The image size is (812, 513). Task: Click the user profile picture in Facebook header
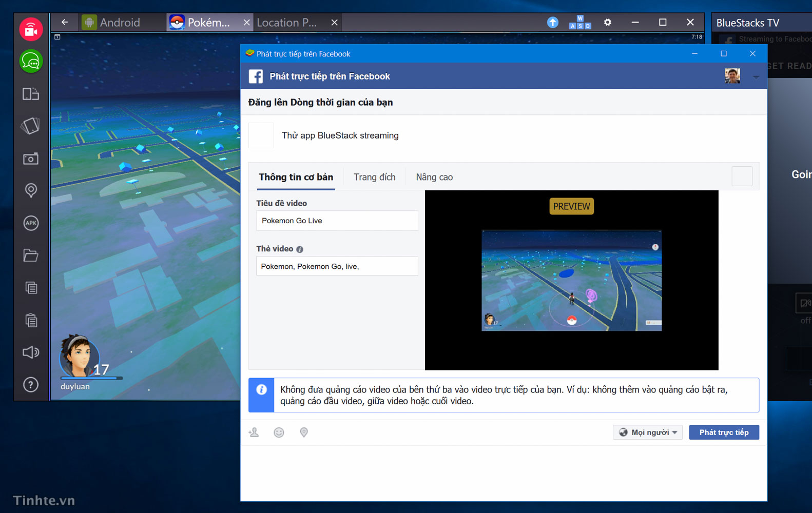point(732,76)
